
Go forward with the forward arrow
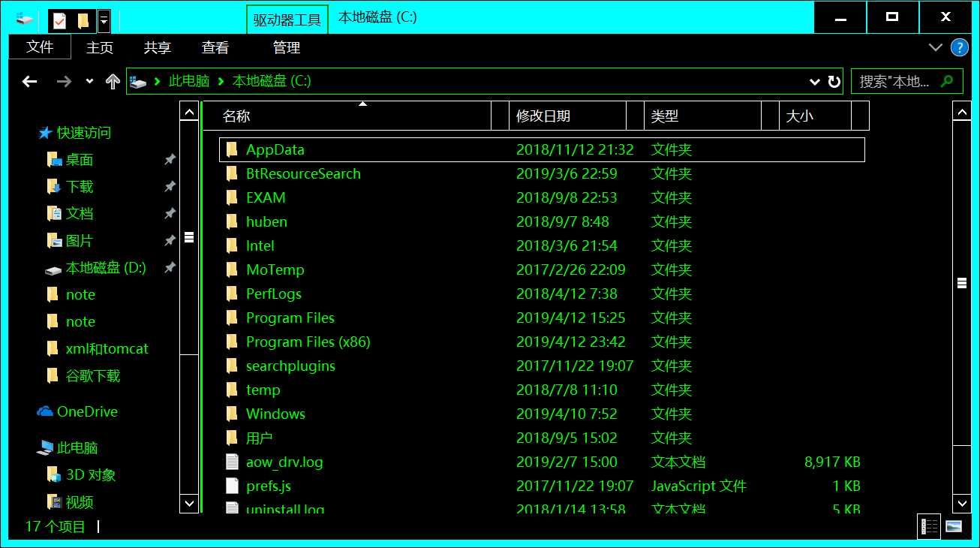pos(64,81)
